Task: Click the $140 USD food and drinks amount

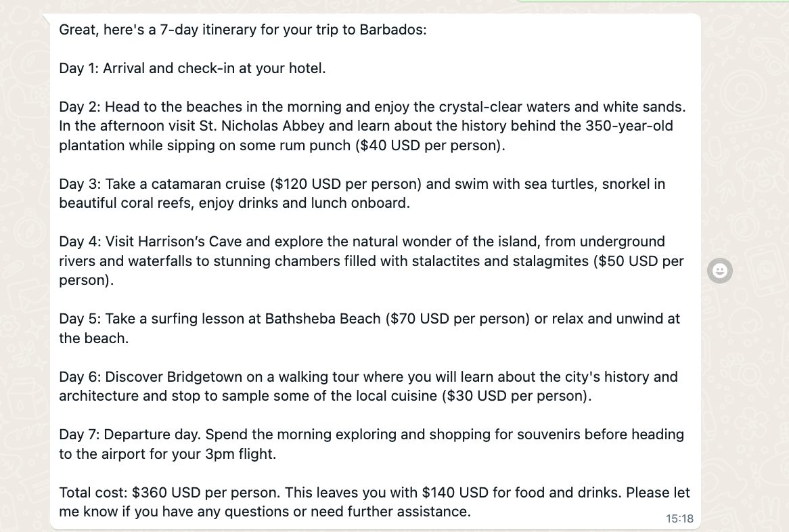Action: click(x=455, y=493)
